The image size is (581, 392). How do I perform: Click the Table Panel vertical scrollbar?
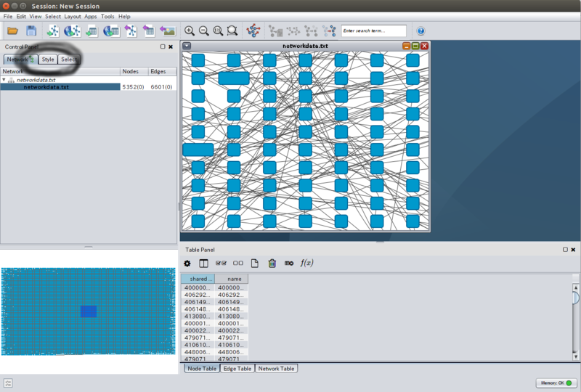tap(576, 321)
